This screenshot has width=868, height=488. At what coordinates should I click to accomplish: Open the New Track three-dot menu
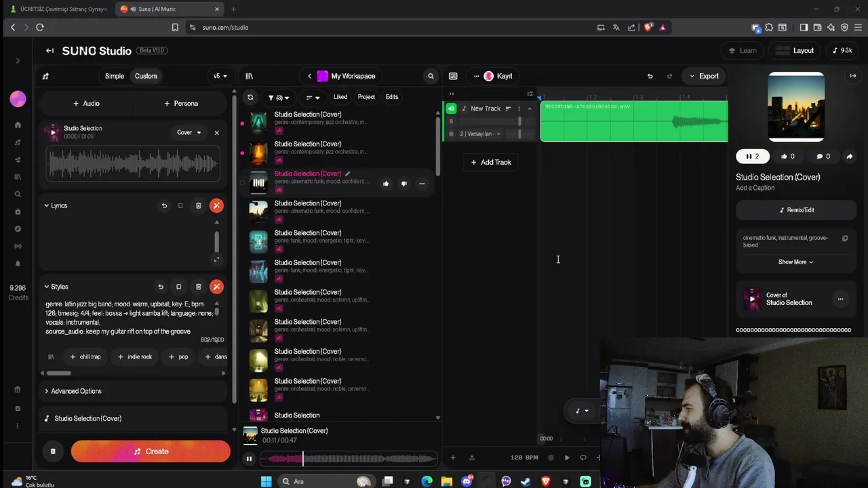(x=519, y=108)
